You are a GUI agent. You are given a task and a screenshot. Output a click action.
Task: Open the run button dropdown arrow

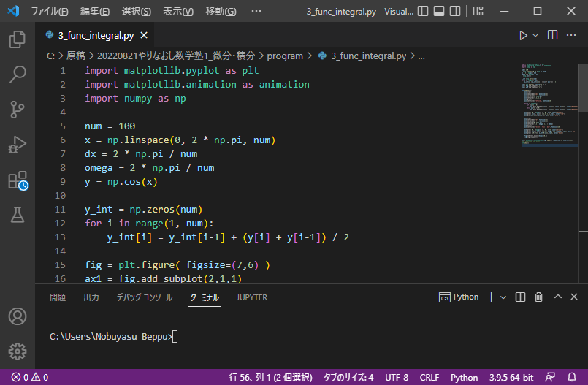[535, 35]
